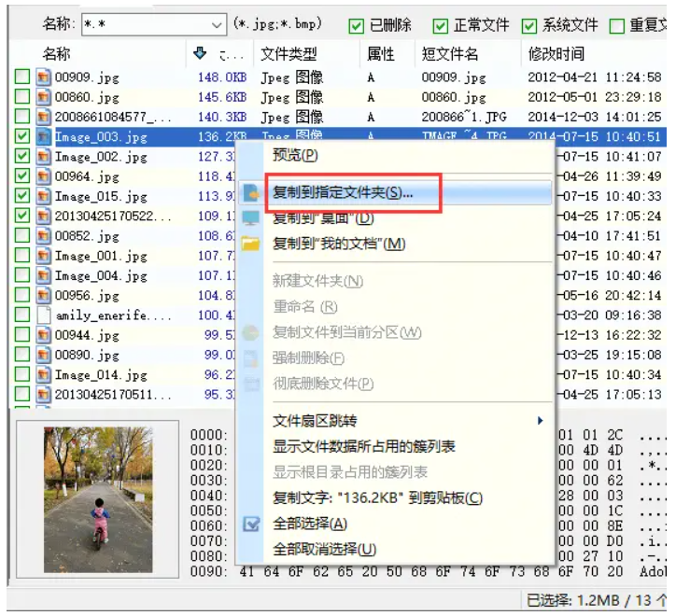The image size is (676, 616).
Task: Click the file icon for Image_001.jpg
Action: [43, 256]
